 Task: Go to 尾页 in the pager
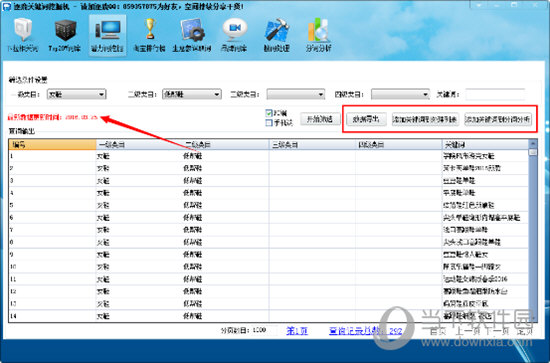click(524, 331)
